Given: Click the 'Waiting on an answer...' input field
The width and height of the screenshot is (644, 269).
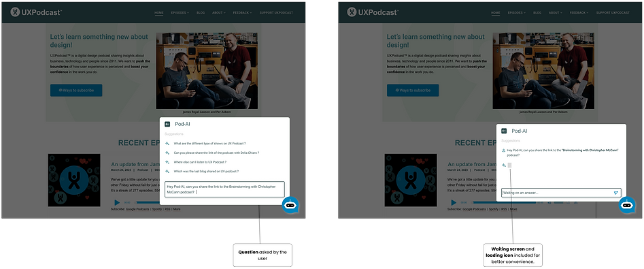Looking at the screenshot, I should tap(562, 193).
